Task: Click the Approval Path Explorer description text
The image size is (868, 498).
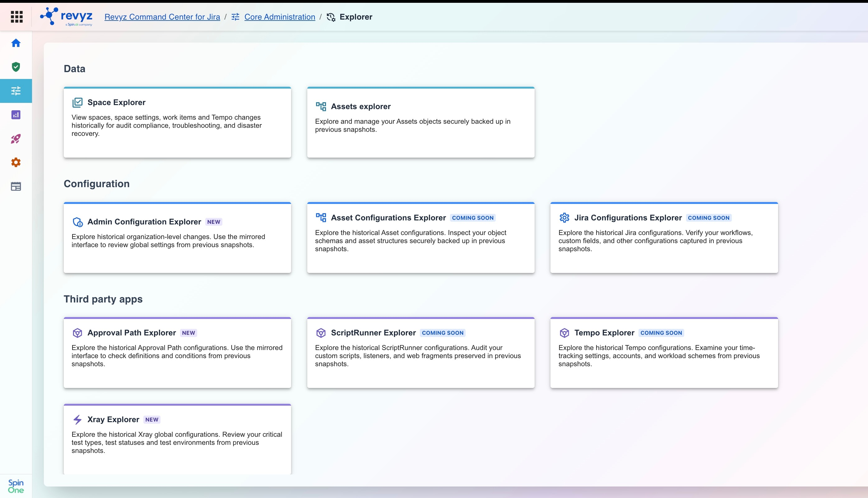Action: (x=177, y=356)
